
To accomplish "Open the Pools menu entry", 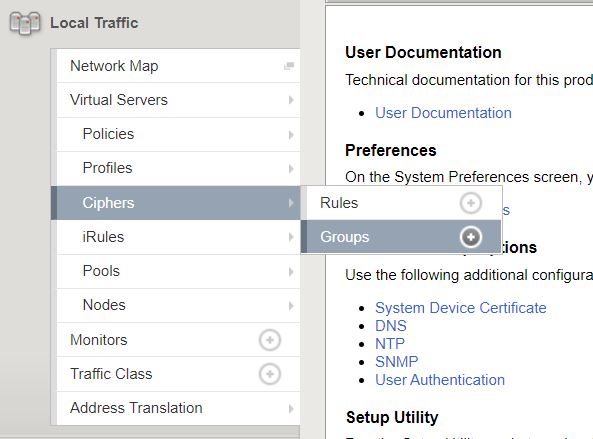I will pos(178,271).
